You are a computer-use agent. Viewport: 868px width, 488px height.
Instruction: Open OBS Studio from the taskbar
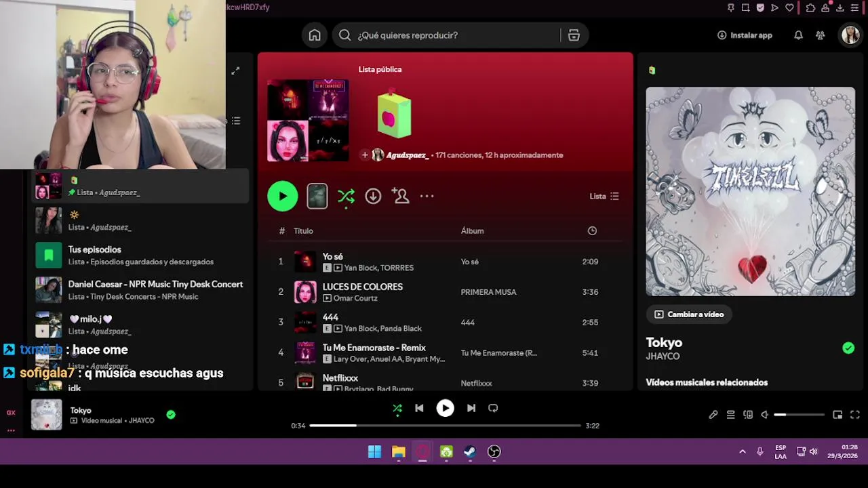point(494,451)
